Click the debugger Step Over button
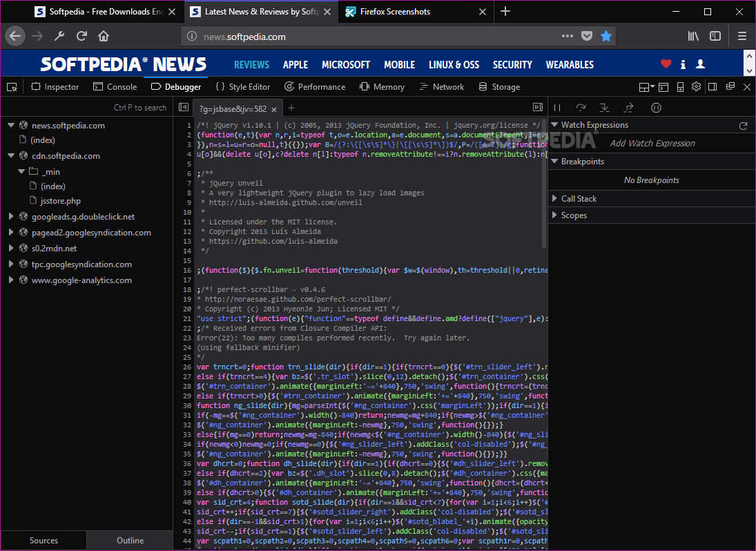 581,108
